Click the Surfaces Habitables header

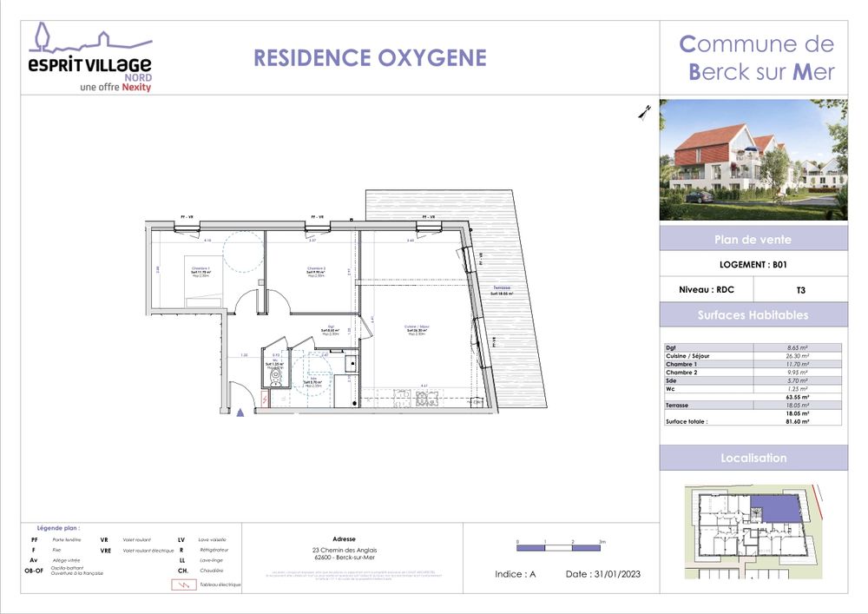click(753, 314)
